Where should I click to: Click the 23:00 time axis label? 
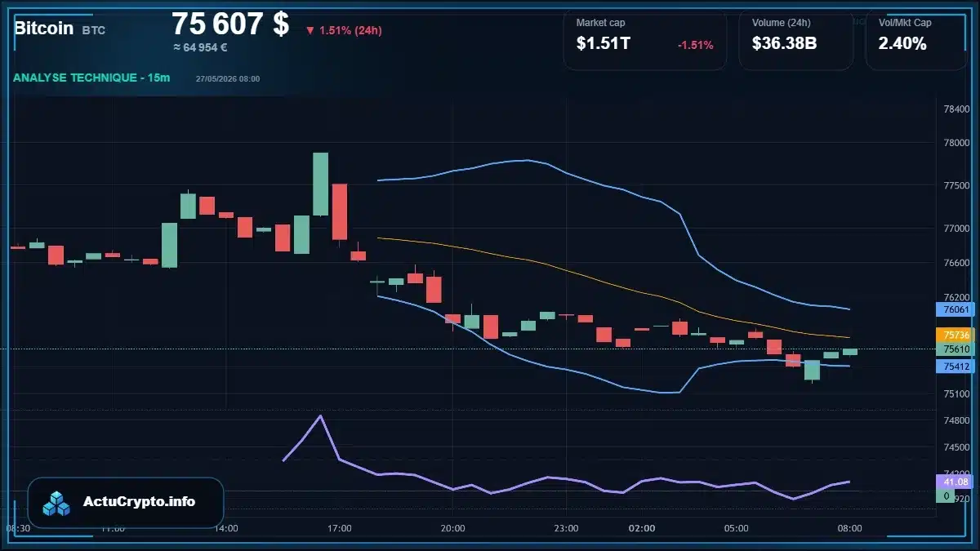pyautogui.click(x=566, y=528)
